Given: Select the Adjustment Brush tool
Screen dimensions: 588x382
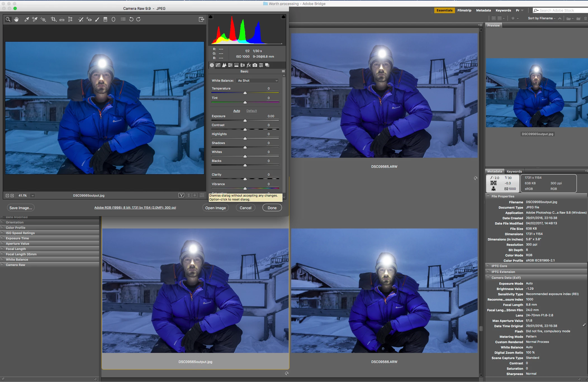Looking at the screenshot, I should coord(97,19).
